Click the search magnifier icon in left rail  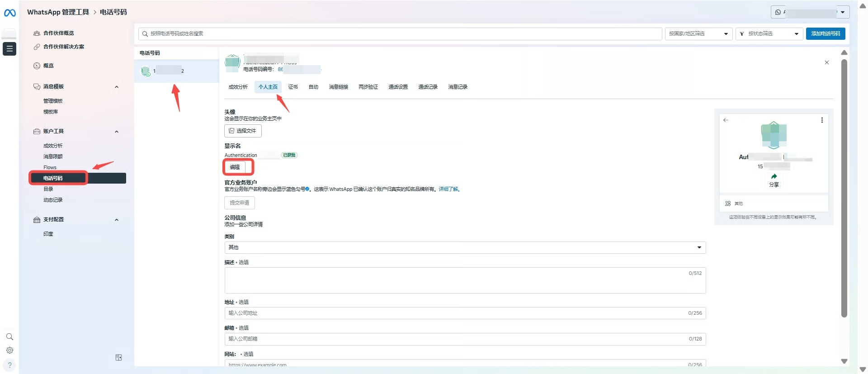coord(9,337)
